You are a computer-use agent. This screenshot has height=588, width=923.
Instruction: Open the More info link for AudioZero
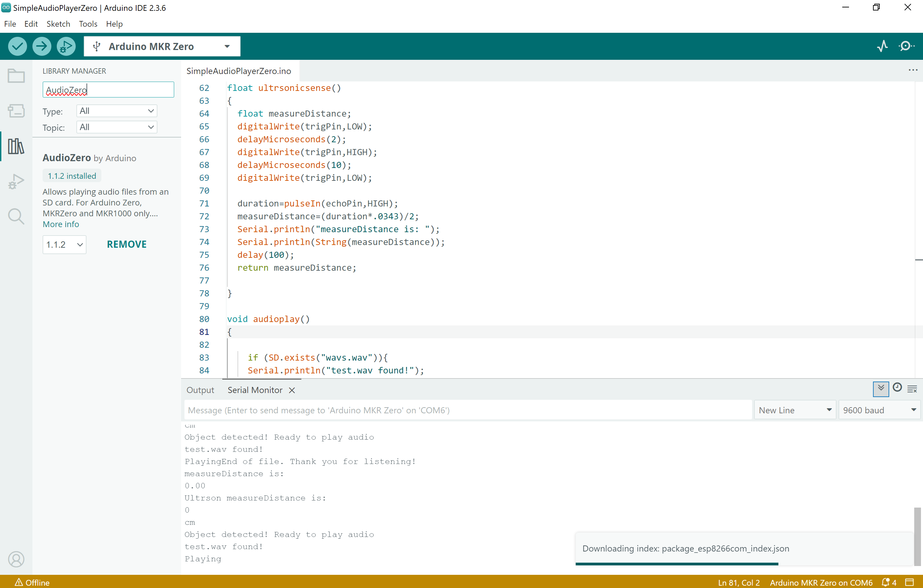click(60, 224)
